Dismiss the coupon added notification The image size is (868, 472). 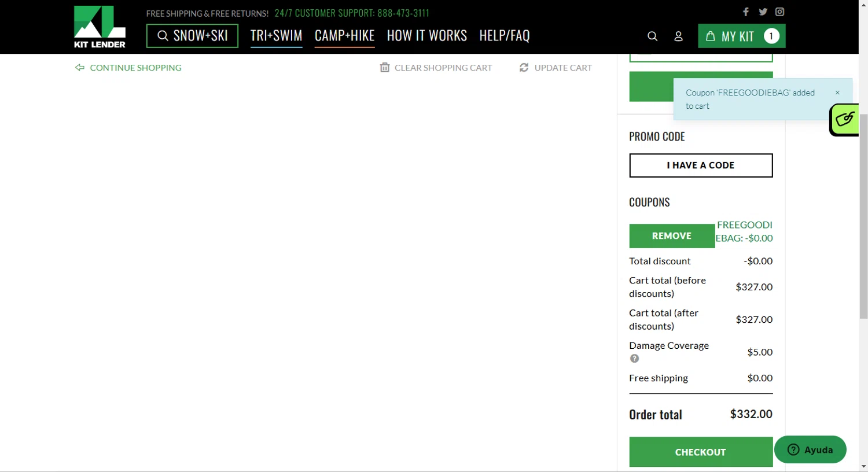(837, 93)
